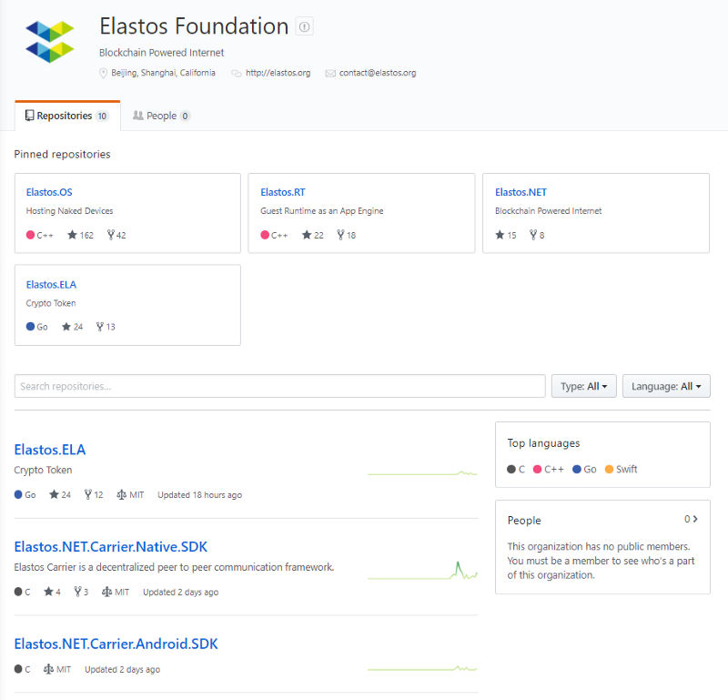Open the pinned Elastos.RT repository link
Viewport: 728px width, 700px height.
click(x=283, y=192)
